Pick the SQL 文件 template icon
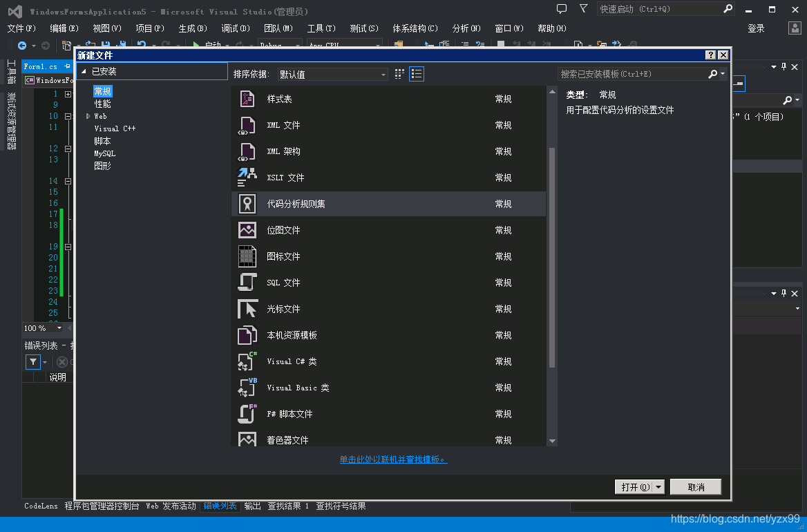 tap(247, 283)
